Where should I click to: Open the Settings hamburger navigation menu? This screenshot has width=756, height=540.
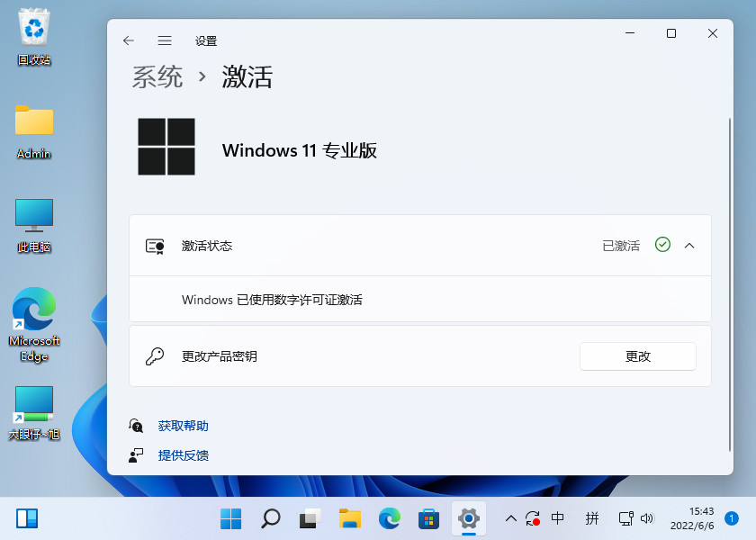click(165, 40)
